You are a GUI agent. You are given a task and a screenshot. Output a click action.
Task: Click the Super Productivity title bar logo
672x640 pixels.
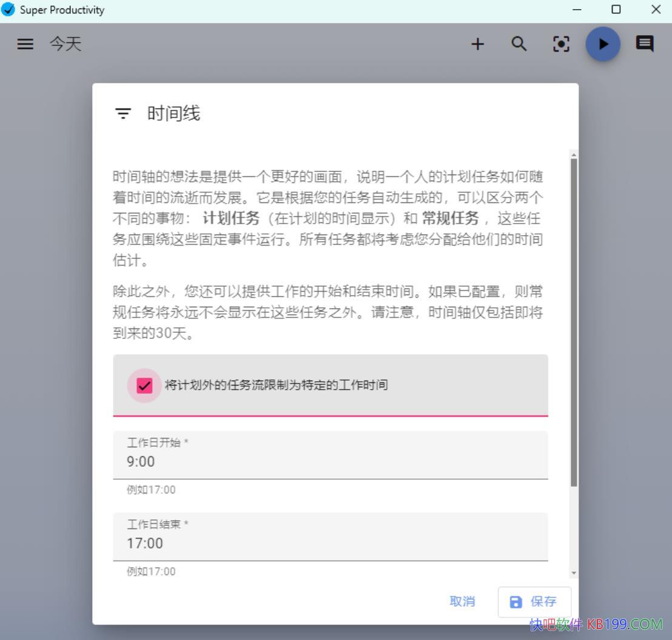(x=9, y=10)
